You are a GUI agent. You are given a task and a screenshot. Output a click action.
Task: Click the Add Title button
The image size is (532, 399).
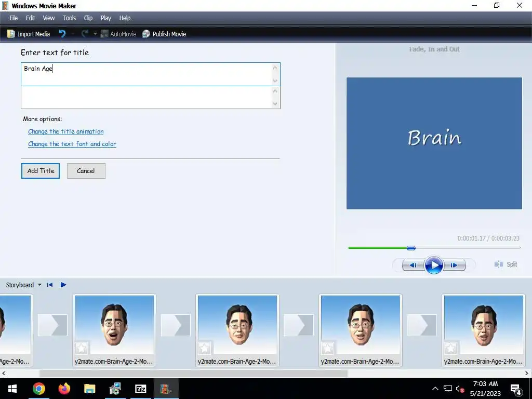(x=41, y=170)
